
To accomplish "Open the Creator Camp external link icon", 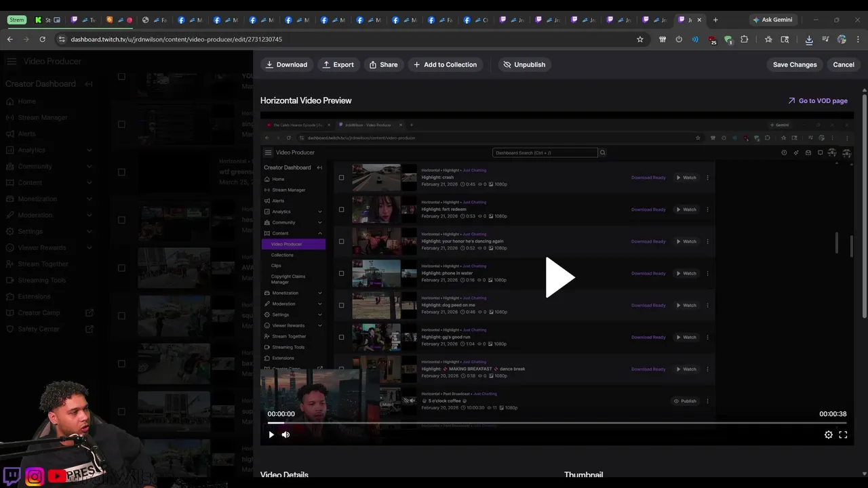I will click(x=90, y=312).
